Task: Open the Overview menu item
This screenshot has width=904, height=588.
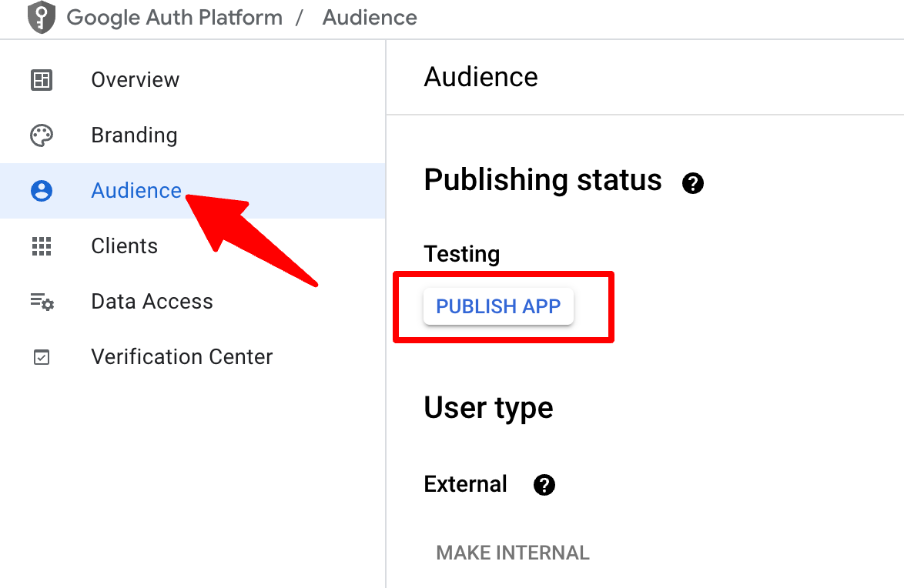Action: pyautogui.click(x=135, y=80)
